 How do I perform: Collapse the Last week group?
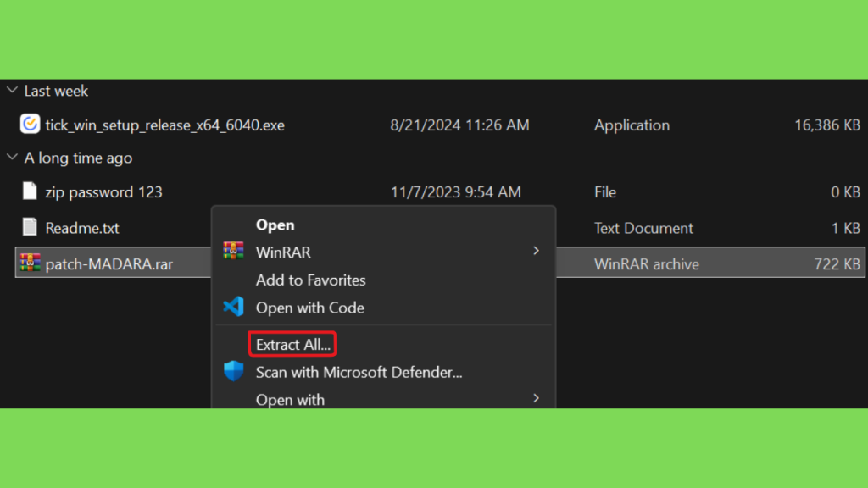click(x=12, y=90)
